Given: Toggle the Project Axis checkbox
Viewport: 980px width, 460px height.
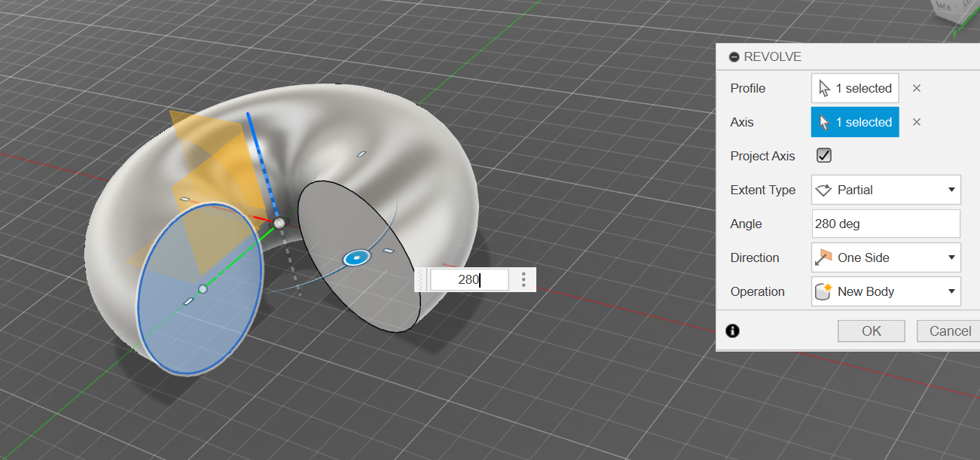Looking at the screenshot, I should click(824, 156).
